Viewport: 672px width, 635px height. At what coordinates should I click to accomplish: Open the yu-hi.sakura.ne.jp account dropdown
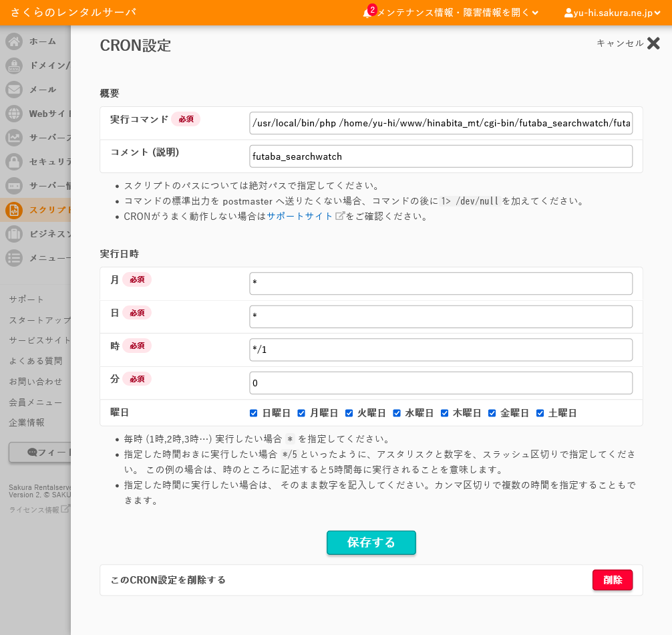pyautogui.click(x=615, y=13)
